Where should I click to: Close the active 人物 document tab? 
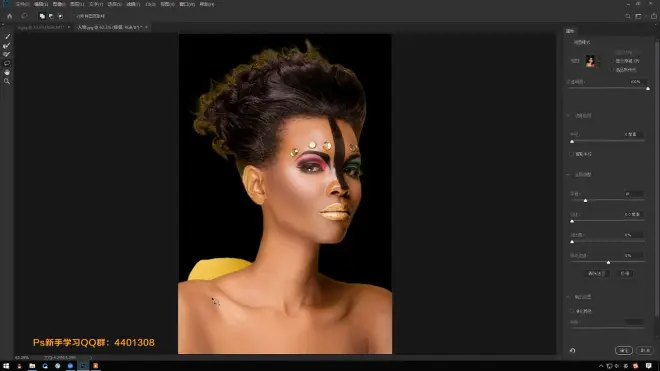pos(146,27)
